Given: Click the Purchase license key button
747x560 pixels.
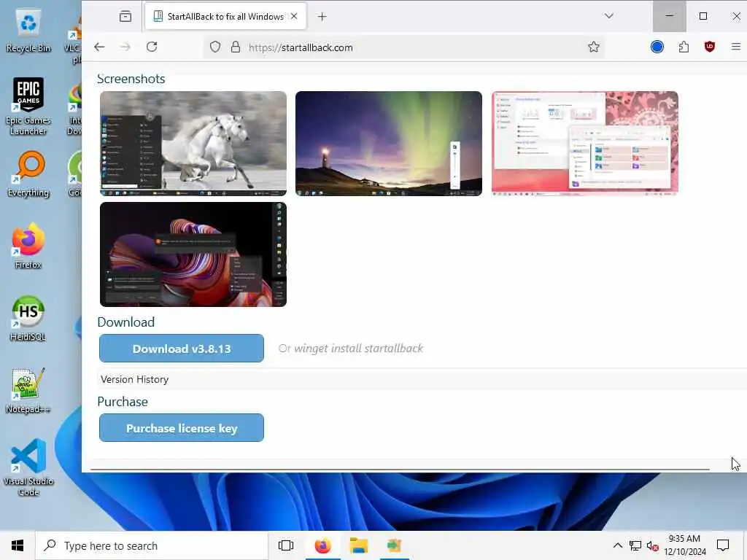Looking at the screenshot, I should [x=182, y=427].
